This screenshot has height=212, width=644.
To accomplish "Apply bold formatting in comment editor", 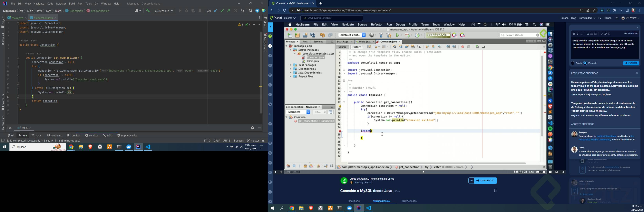I will click(x=574, y=34).
